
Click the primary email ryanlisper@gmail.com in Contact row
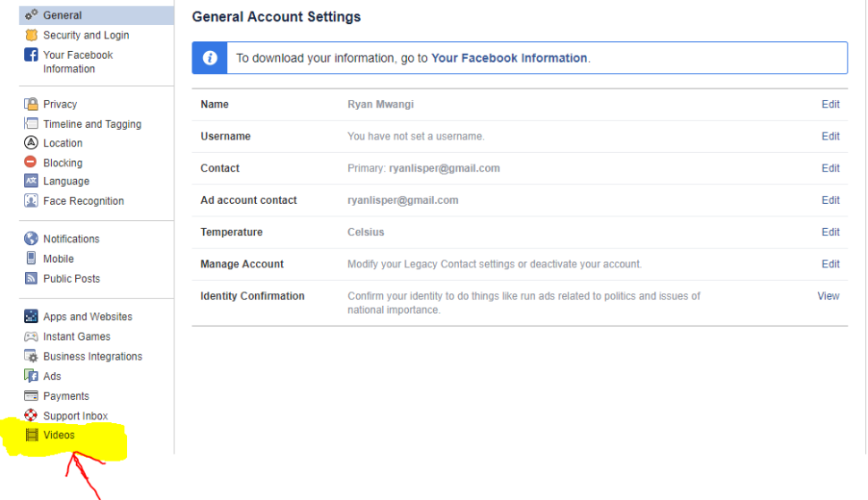point(444,168)
